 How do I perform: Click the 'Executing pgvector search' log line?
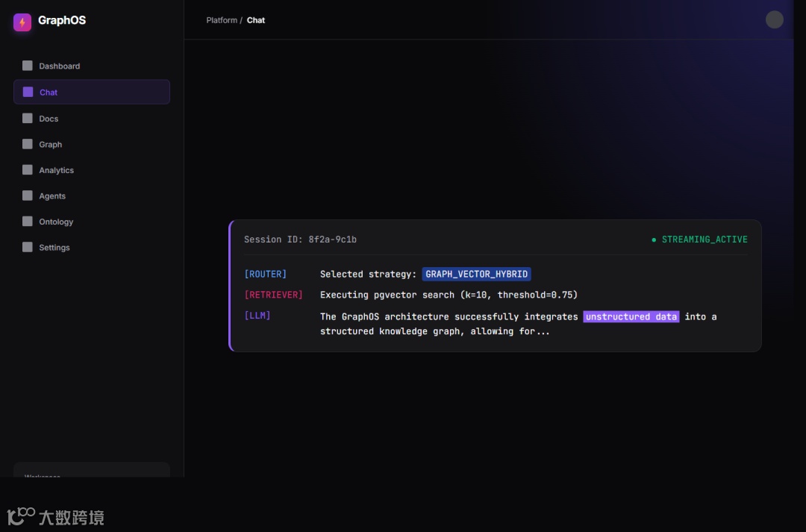coord(449,295)
